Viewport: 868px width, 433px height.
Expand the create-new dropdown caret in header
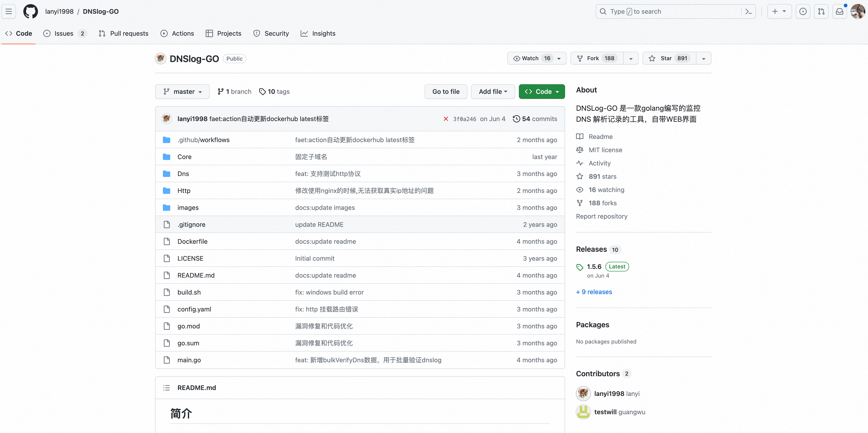(x=784, y=11)
